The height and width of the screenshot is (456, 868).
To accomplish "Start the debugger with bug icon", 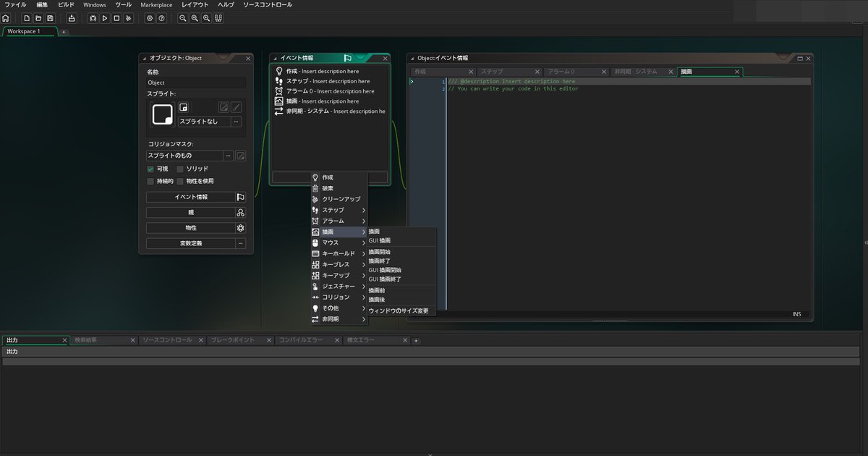I will click(93, 17).
